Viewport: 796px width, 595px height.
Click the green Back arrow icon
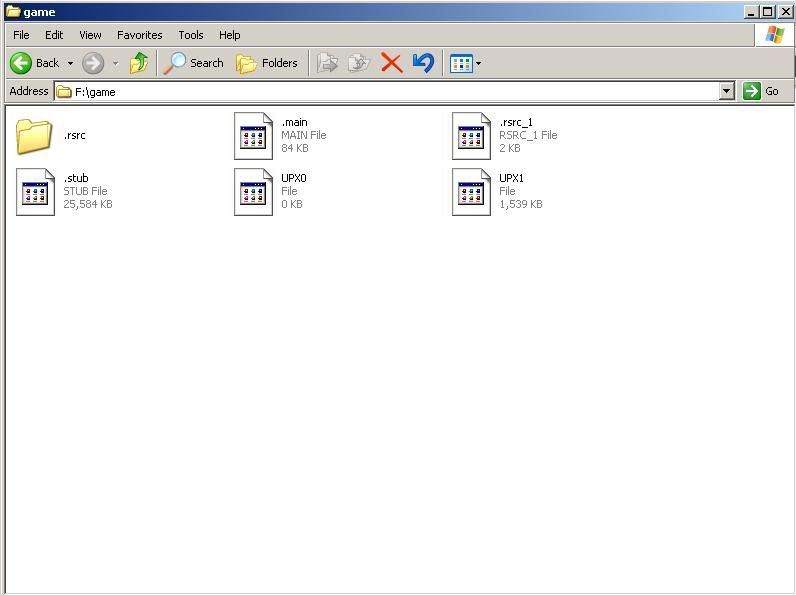click(21, 63)
